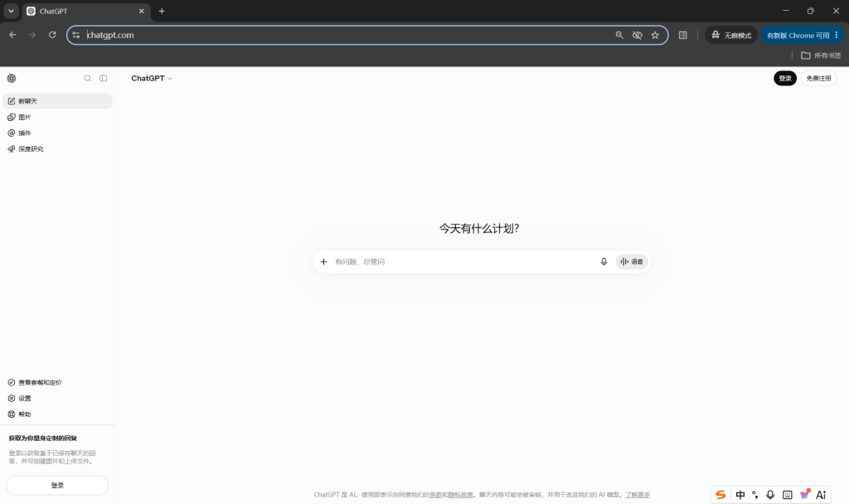Go back with browser back arrow
Image resolution: width=849 pixels, height=504 pixels.
[x=12, y=35]
